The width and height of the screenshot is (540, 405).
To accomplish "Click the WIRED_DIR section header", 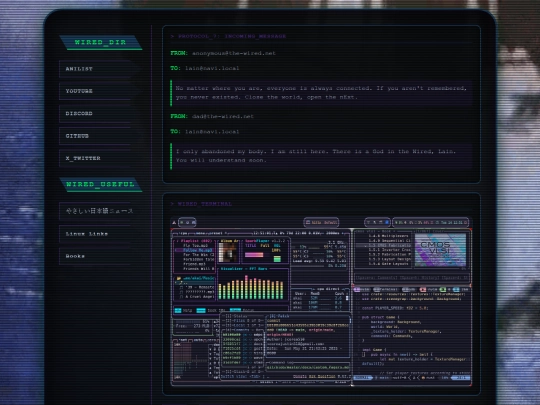I will point(101,43).
